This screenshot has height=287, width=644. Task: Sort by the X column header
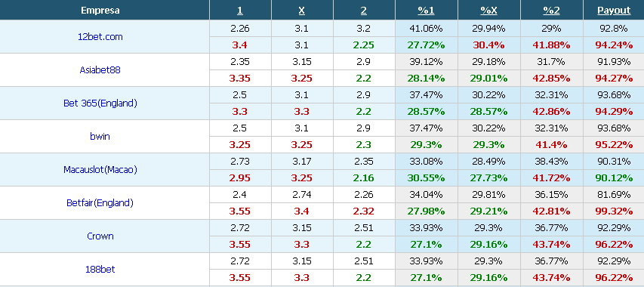pos(302,11)
